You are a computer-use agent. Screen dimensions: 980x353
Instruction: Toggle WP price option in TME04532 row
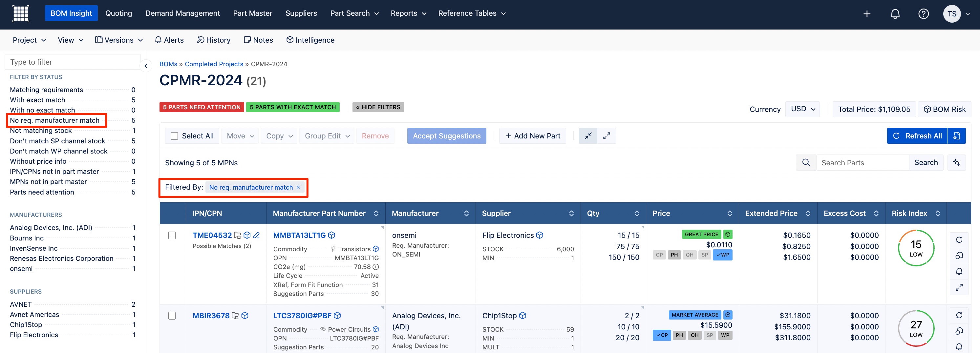(x=722, y=255)
